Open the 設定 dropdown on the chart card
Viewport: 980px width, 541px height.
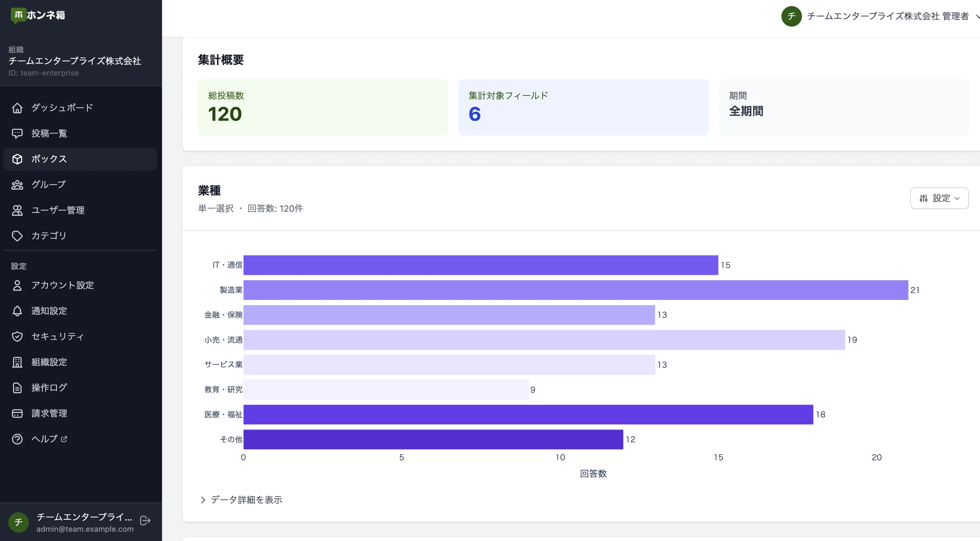[x=939, y=198]
